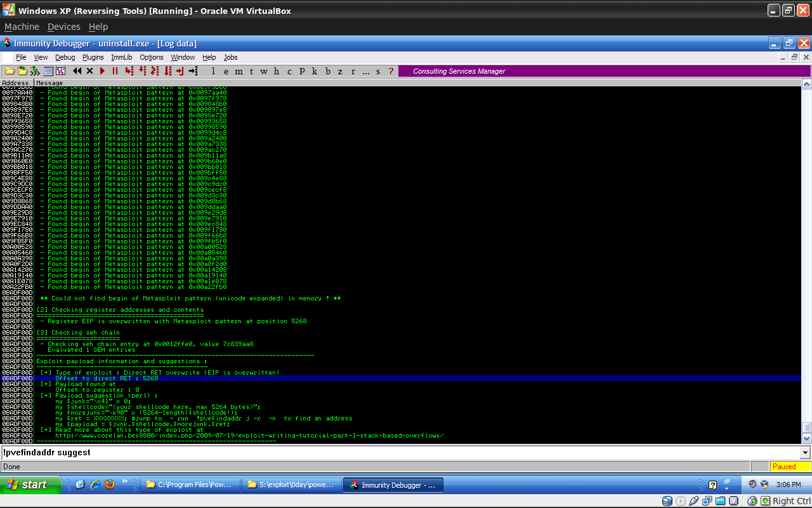Click the folder icon with green Python snake
Screen dimensions: 812x508
click(22, 71)
